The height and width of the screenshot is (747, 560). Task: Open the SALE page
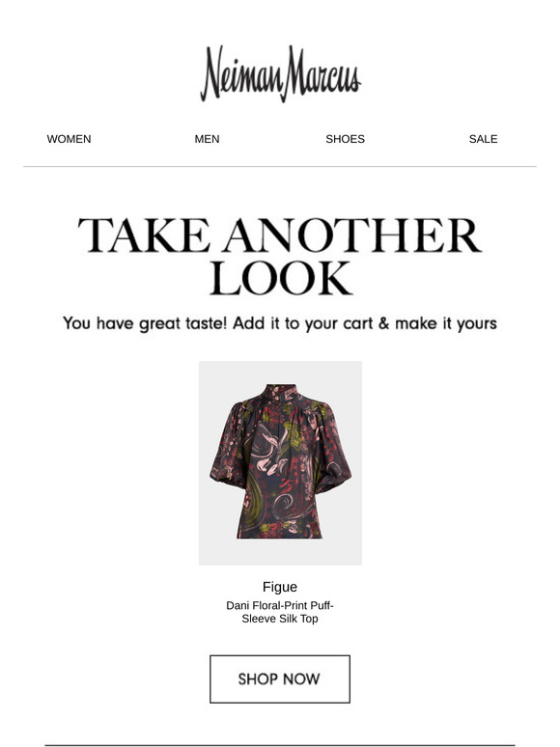point(484,139)
